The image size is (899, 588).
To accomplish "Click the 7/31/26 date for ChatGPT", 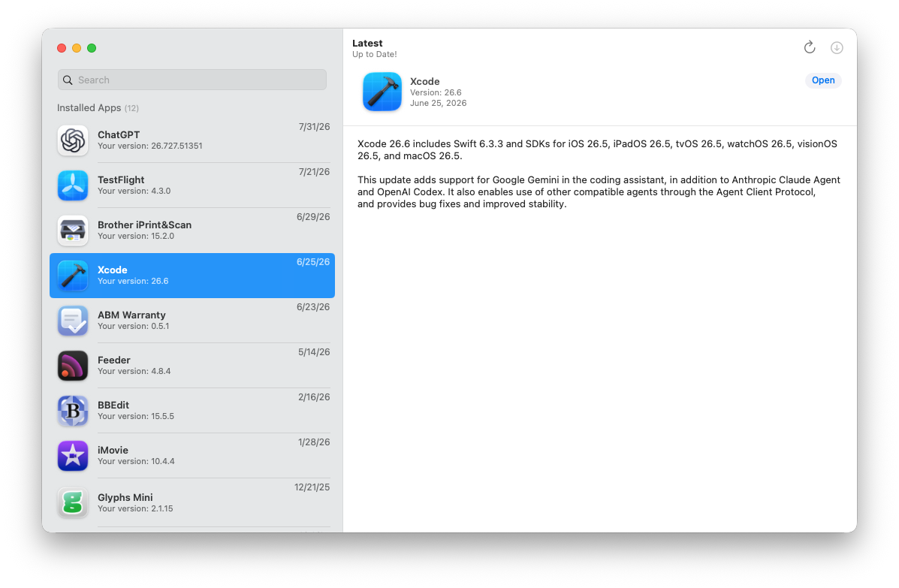I will [x=314, y=127].
